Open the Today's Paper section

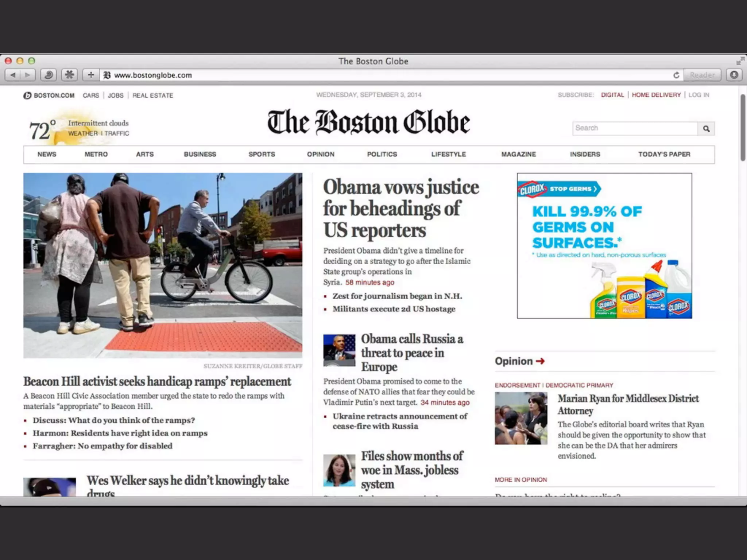[664, 154]
